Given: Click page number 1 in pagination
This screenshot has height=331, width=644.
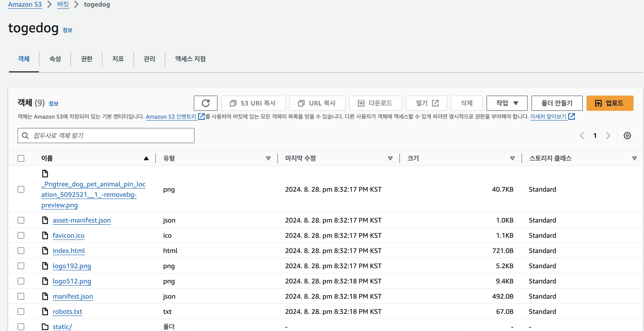Looking at the screenshot, I should click(595, 136).
